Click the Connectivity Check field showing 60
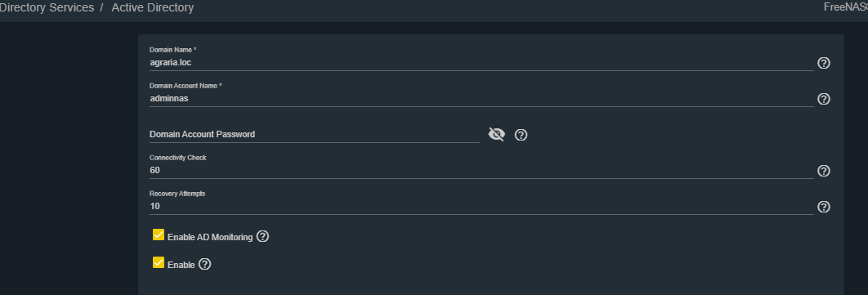Viewport: 868px width, 295px height. [x=481, y=171]
